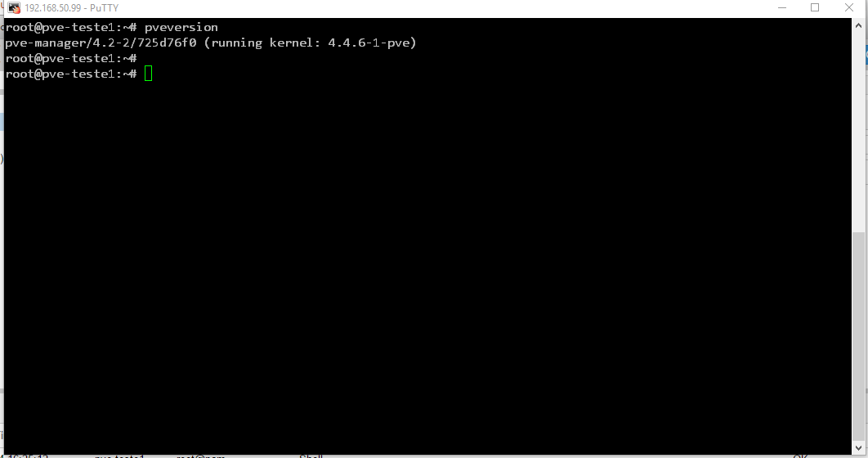Click the blank black terminal area
Viewport: 868px width, 458px height.
427,266
